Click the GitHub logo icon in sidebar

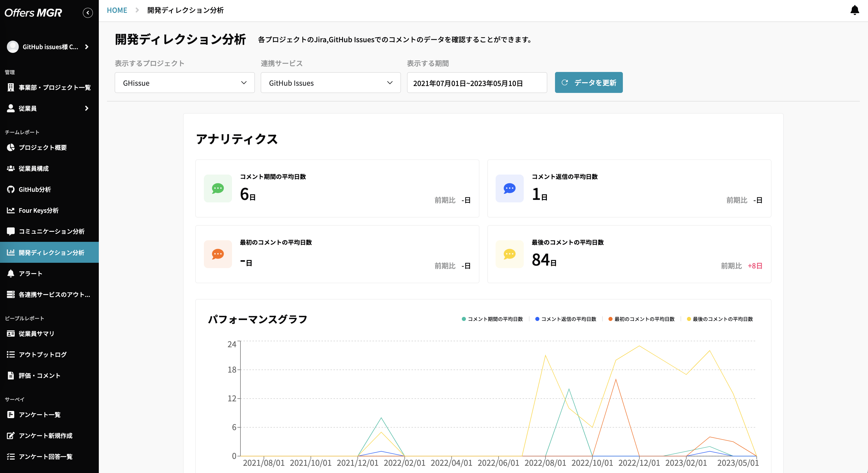pyautogui.click(x=11, y=190)
